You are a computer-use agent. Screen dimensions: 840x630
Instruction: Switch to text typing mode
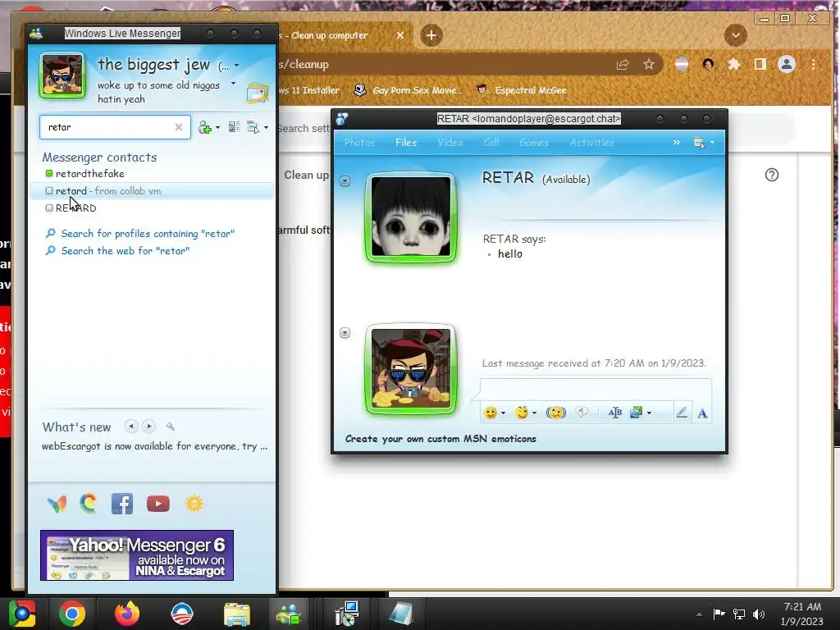[x=702, y=413]
